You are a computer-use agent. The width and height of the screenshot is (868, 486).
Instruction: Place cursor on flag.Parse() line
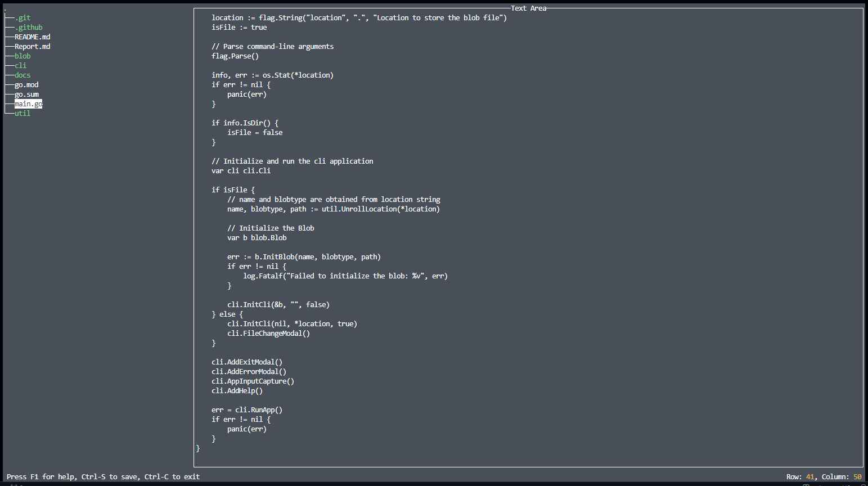tap(235, 56)
